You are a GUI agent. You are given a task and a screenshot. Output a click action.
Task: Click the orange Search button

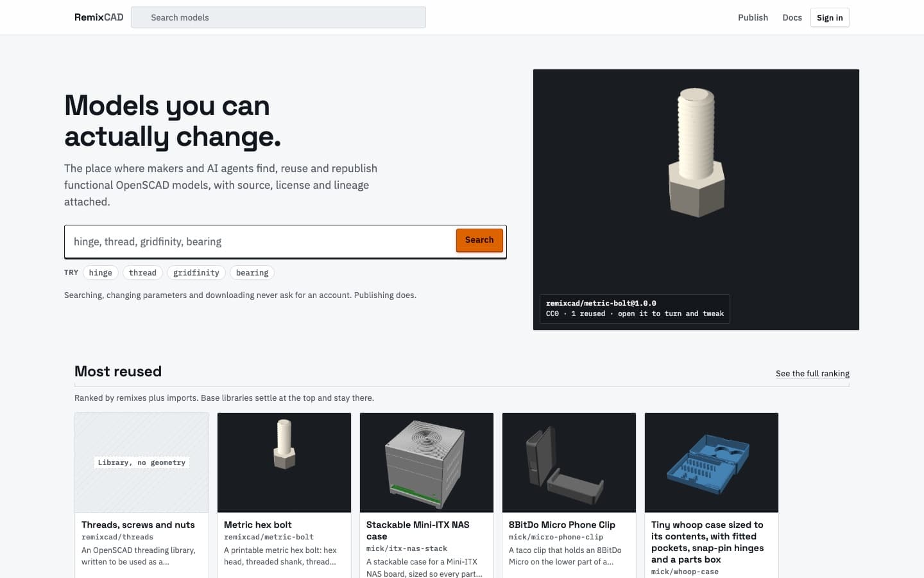coord(479,240)
